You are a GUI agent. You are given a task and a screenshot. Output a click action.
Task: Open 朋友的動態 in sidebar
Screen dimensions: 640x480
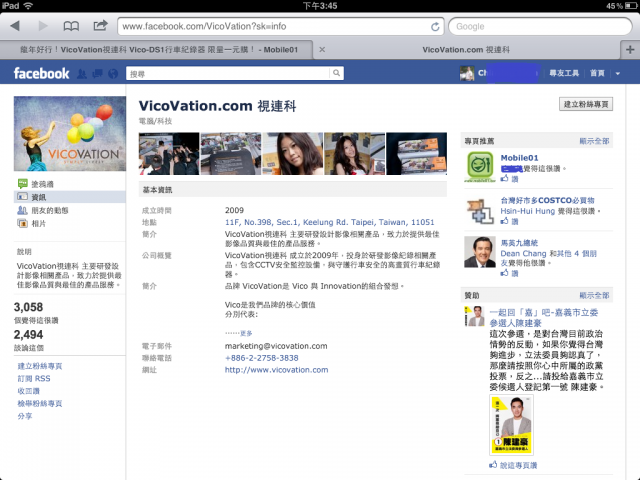(x=49, y=211)
